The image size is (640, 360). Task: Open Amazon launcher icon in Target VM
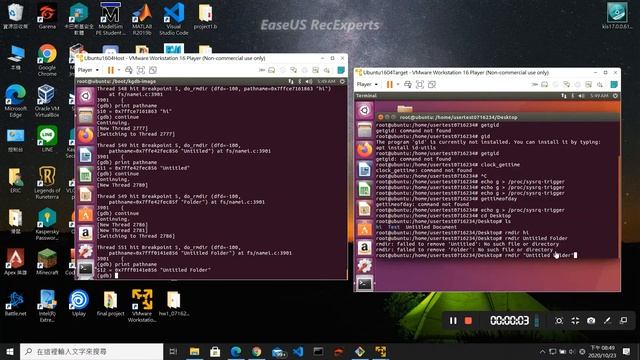pos(364,248)
